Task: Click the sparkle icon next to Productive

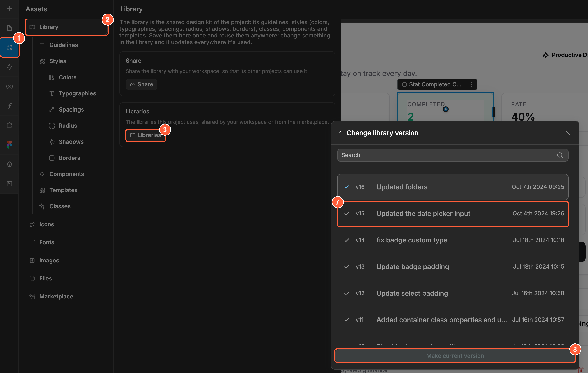Action: (546, 55)
